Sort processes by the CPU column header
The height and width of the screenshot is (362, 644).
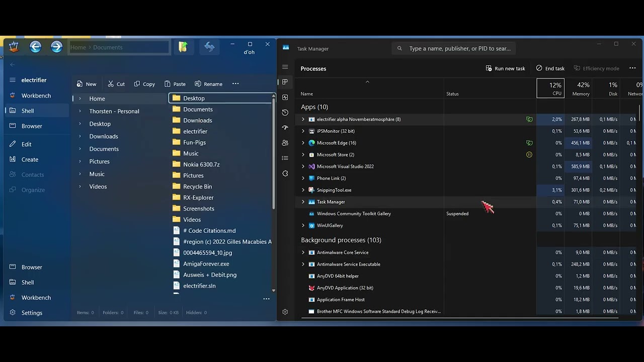click(x=550, y=88)
